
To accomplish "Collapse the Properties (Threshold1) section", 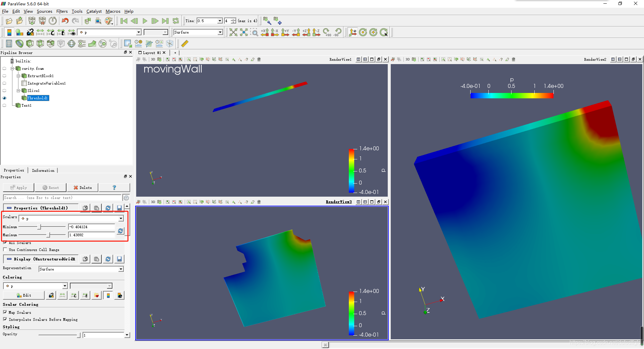I will click(9, 208).
